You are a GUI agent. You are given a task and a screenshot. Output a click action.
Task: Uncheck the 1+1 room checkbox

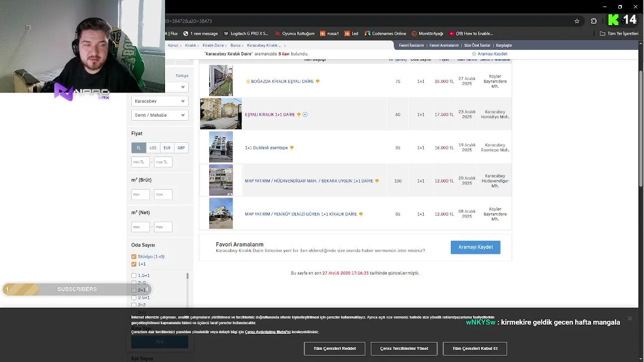[x=134, y=264]
